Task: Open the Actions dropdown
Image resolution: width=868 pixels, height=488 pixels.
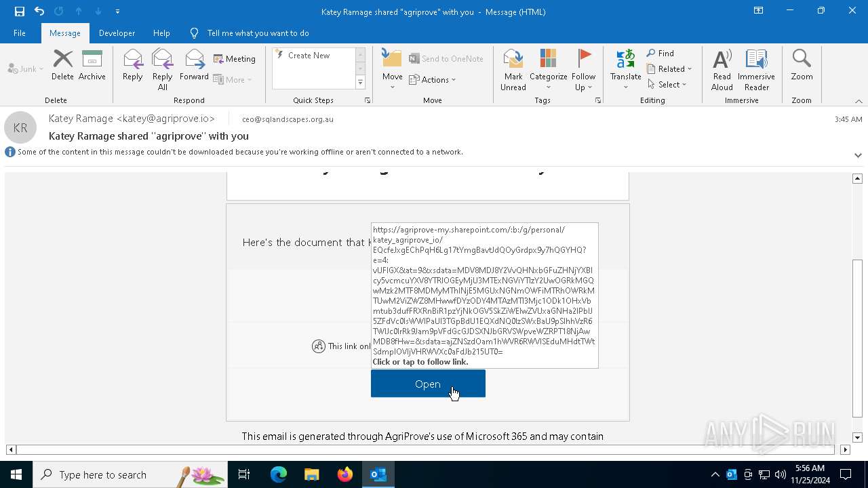Action: tap(433, 79)
